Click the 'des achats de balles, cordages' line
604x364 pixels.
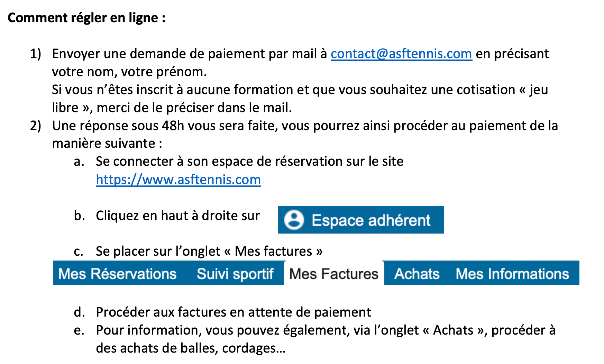coord(191,348)
